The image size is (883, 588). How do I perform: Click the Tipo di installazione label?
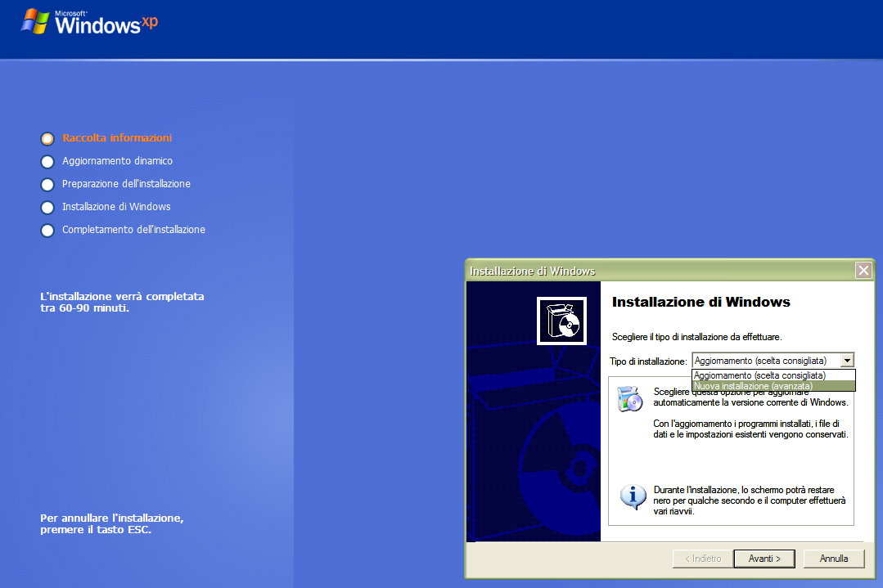[648, 361]
